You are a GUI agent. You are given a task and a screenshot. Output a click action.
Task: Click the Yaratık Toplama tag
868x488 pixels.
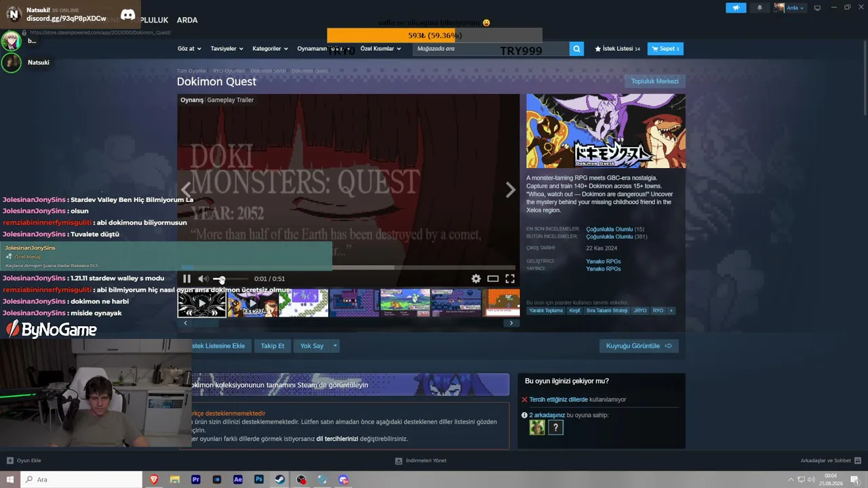pyautogui.click(x=547, y=310)
